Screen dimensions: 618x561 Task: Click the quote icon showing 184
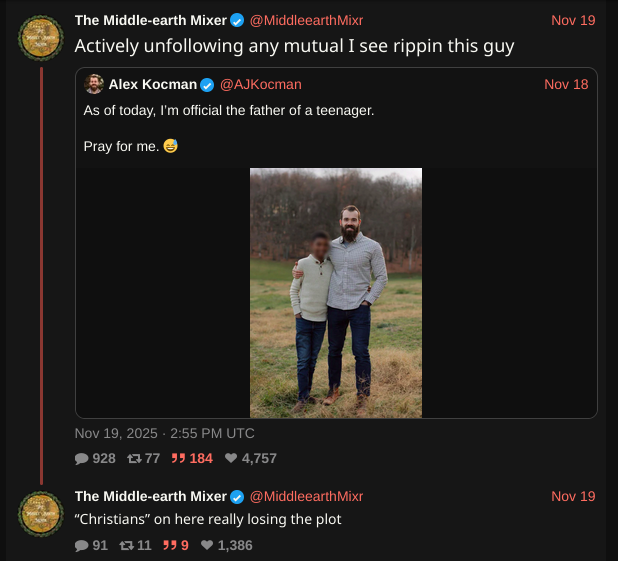click(x=179, y=459)
